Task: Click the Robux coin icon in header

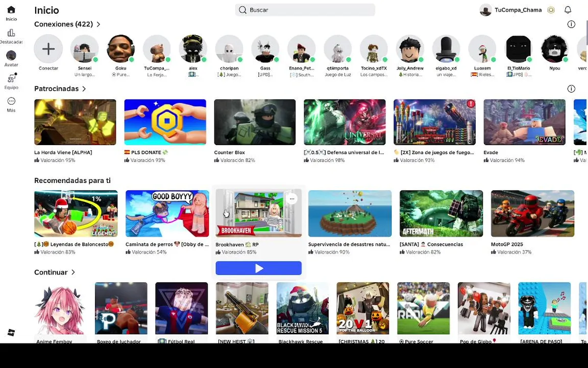Action: tap(551, 10)
